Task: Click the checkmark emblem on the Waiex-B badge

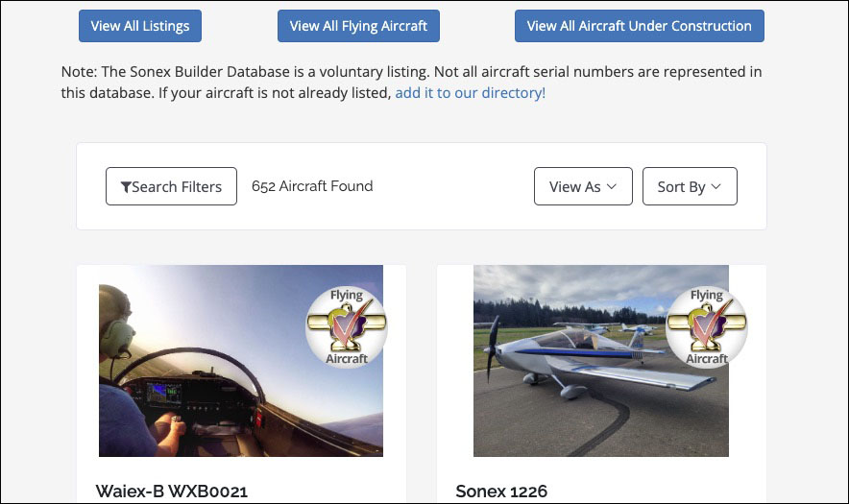Action: click(x=347, y=326)
